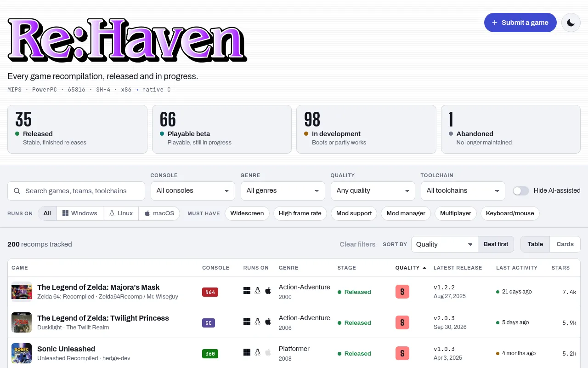The image size is (588, 368).
Task: Toggle the Widescreen must-have filter
Action: pos(247,213)
